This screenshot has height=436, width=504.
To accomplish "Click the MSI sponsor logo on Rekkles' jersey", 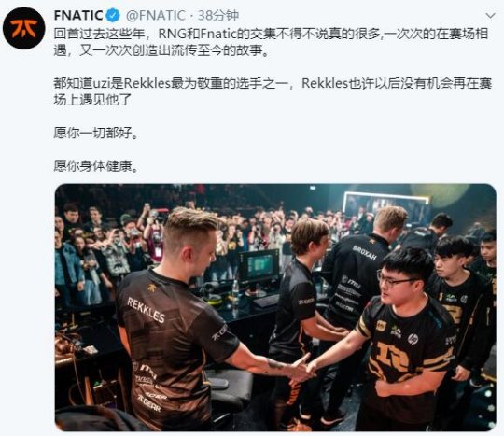I will coord(148,371).
